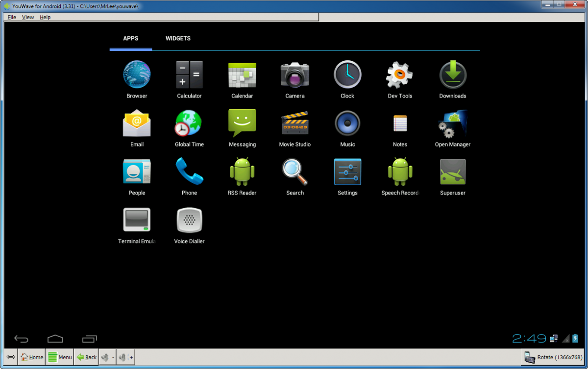The image size is (588, 369).
Task: Open the RSS Reader app
Action: coord(242,172)
